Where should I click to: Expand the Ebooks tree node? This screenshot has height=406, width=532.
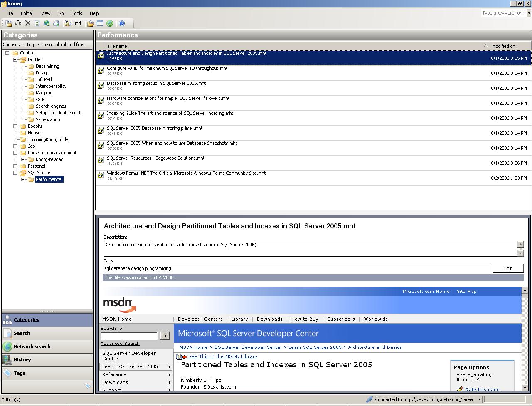pyautogui.click(x=15, y=126)
